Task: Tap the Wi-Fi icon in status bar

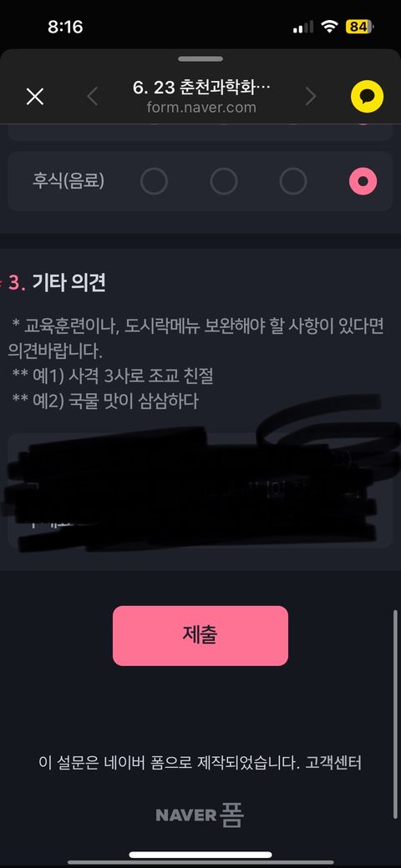Action: coord(329,27)
